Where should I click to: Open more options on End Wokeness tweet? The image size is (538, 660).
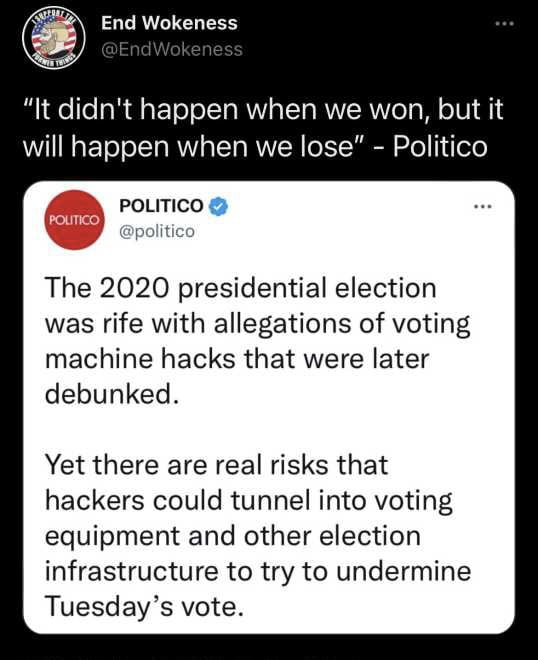pos(504,24)
